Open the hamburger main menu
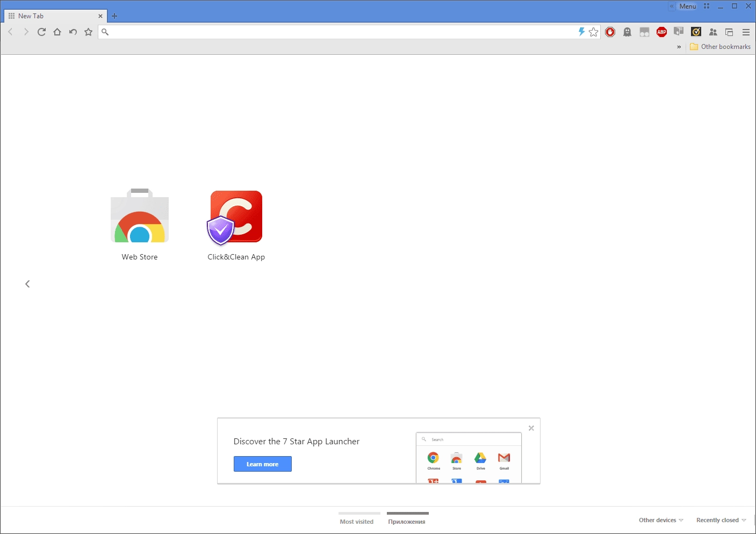Image resolution: width=756 pixels, height=534 pixels. pyautogui.click(x=746, y=32)
